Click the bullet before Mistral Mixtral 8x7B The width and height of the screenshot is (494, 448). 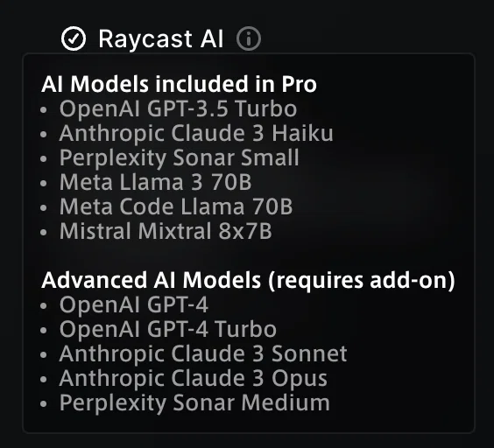(44, 232)
